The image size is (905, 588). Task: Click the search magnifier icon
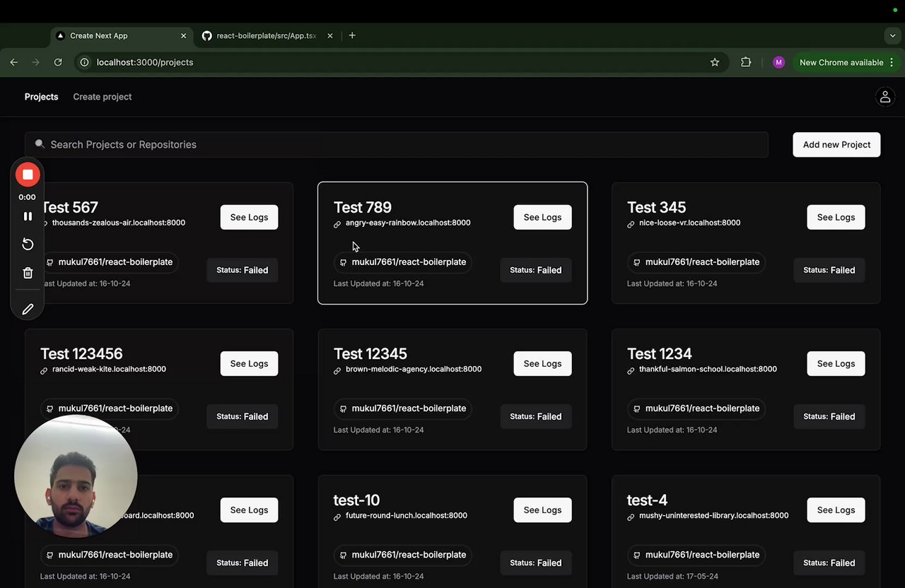click(40, 143)
